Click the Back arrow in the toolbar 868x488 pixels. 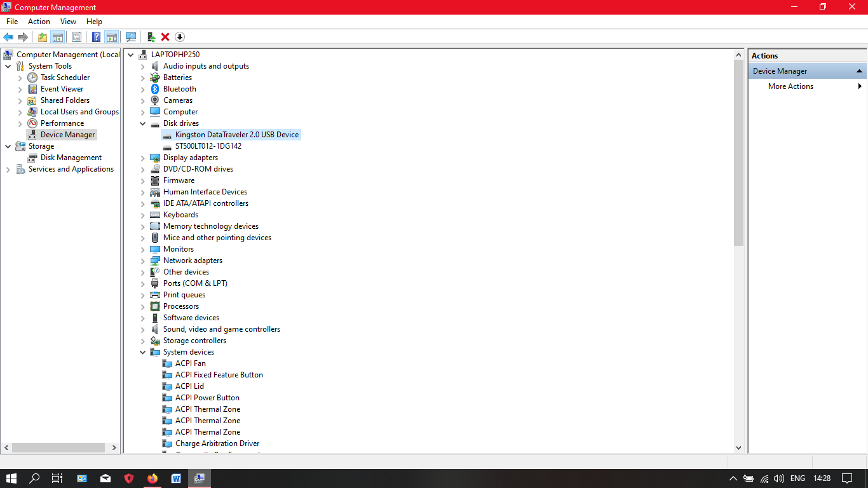click(x=8, y=37)
